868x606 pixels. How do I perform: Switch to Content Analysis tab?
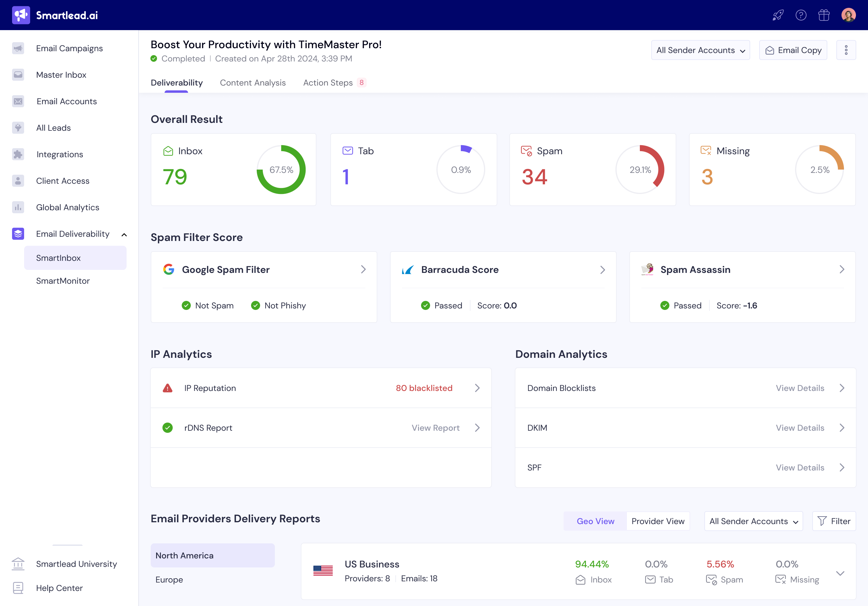pos(253,83)
